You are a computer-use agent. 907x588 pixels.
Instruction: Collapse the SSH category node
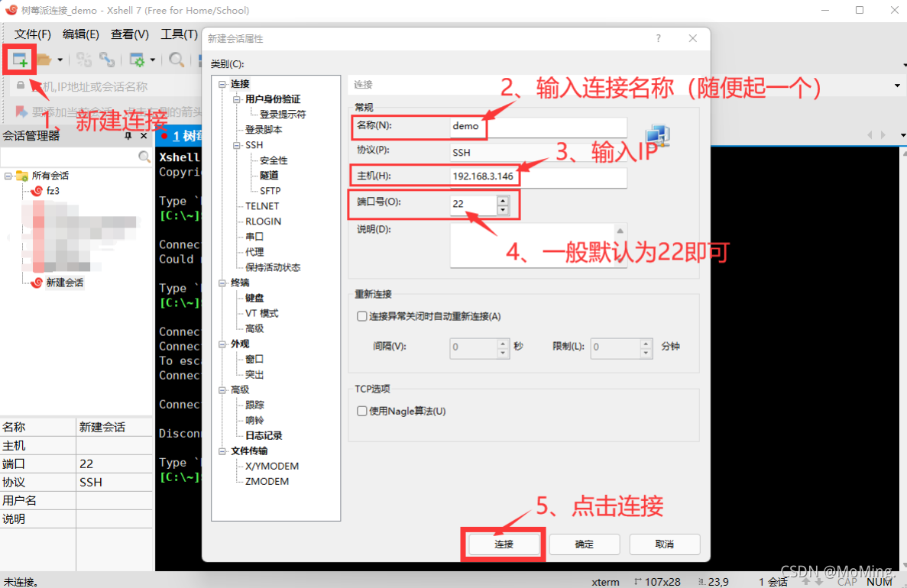coord(237,145)
